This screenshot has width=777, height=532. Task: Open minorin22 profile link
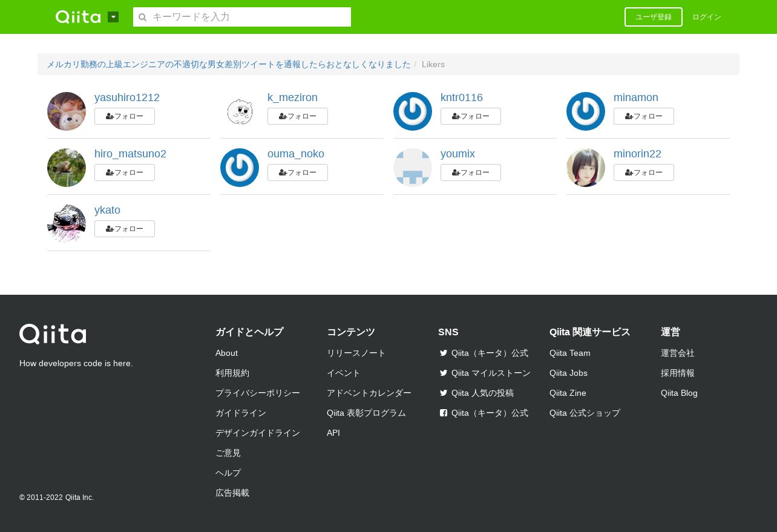(637, 154)
